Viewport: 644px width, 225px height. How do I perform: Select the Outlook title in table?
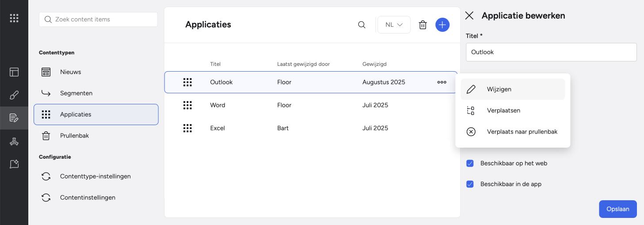pyautogui.click(x=221, y=82)
